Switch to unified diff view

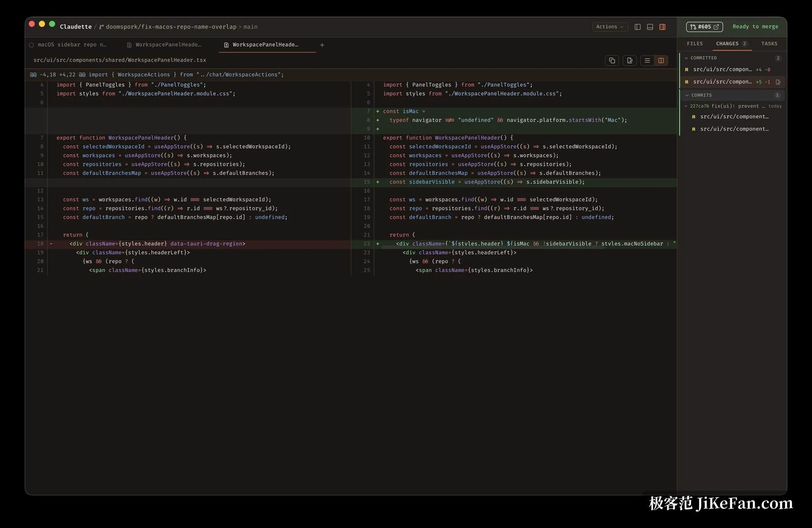coord(647,60)
